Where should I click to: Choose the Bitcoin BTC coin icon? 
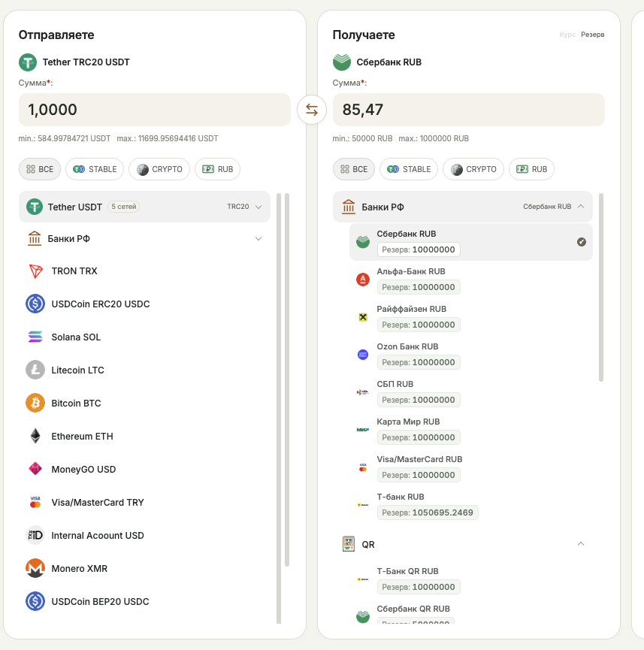tap(35, 403)
